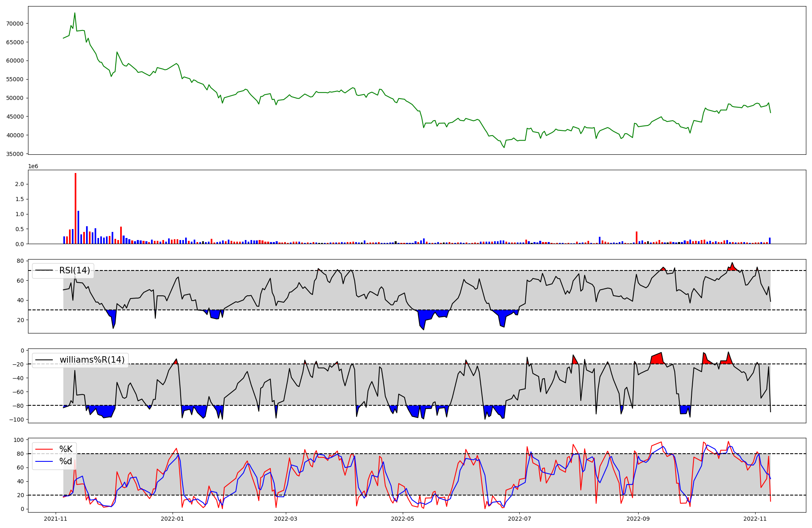Image resolution: width=812 pixels, height=528 pixels.
Task: Click the 35000 price axis tick label
Action: tap(15, 154)
